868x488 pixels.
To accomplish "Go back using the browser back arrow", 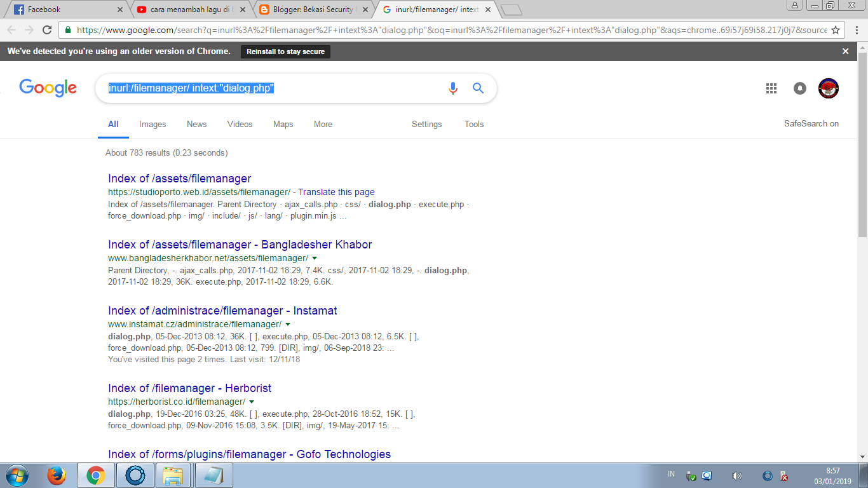I will click(x=11, y=30).
